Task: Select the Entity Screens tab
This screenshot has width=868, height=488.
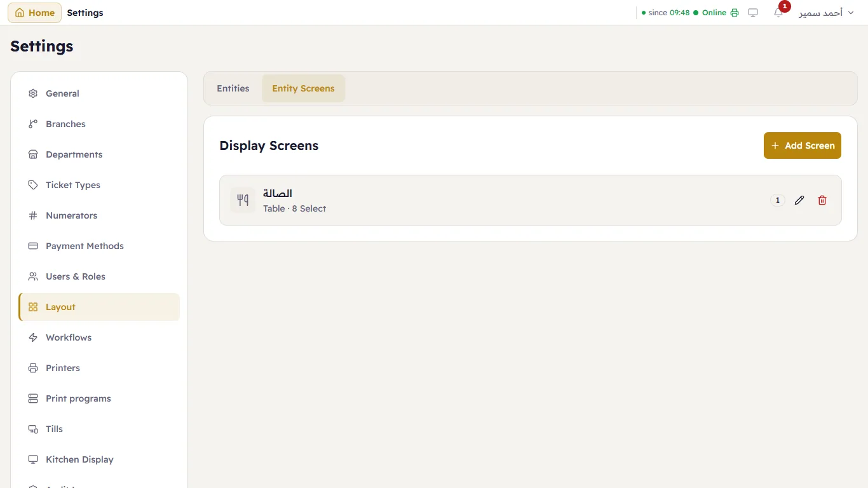Action: (x=303, y=88)
